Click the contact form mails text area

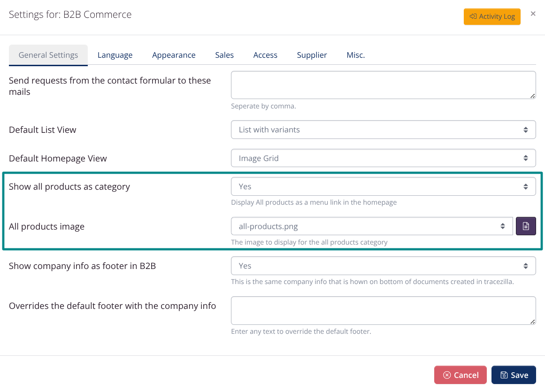(383, 85)
